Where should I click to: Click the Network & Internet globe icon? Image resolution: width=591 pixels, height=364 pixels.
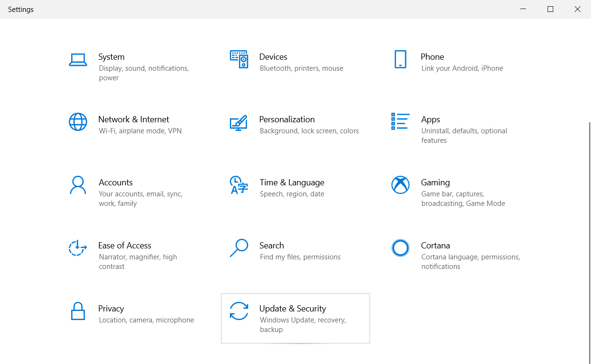pos(78,122)
